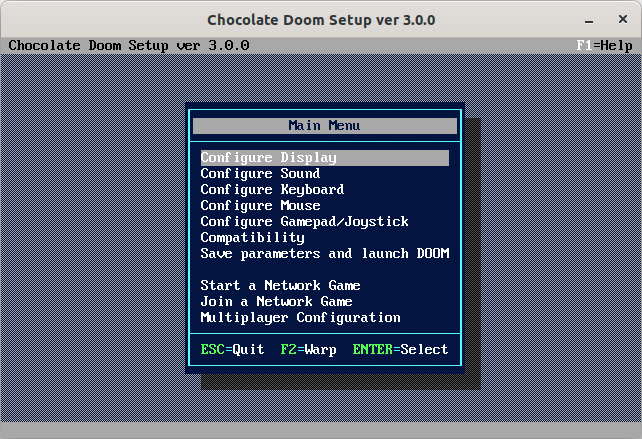The width and height of the screenshot is (642, 439).
Task: Minimize the Chocolate Doom Setup window
Action: pos(589,20)
